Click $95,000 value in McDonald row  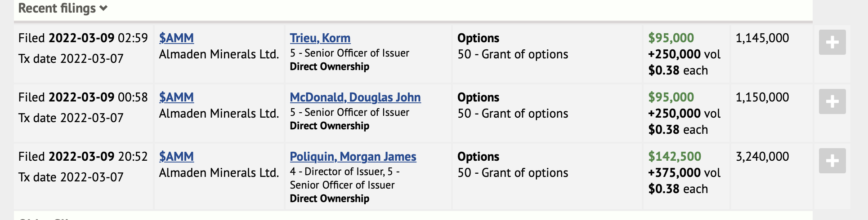click(x=671, y=97)
